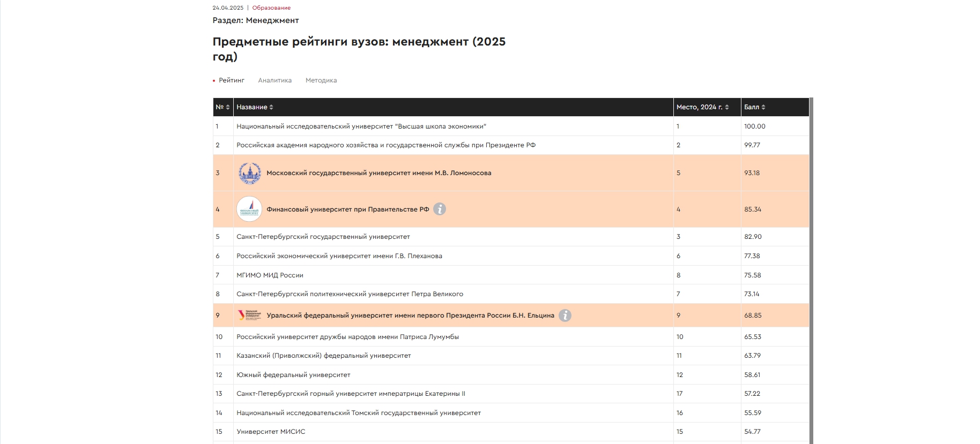
Task: Switch to Методика tab
Action: tap(321, 80)
